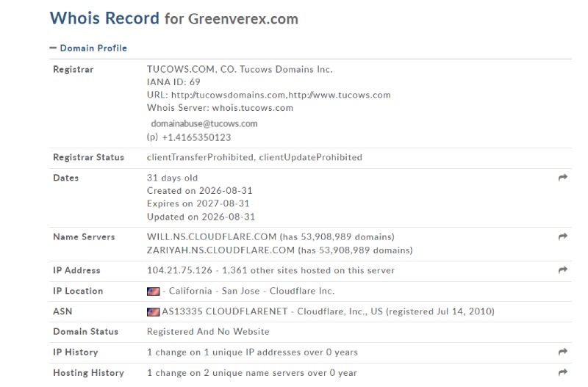Click the Greenverex.com domain title
The image size is (588, 387).
tap(243, 19)
